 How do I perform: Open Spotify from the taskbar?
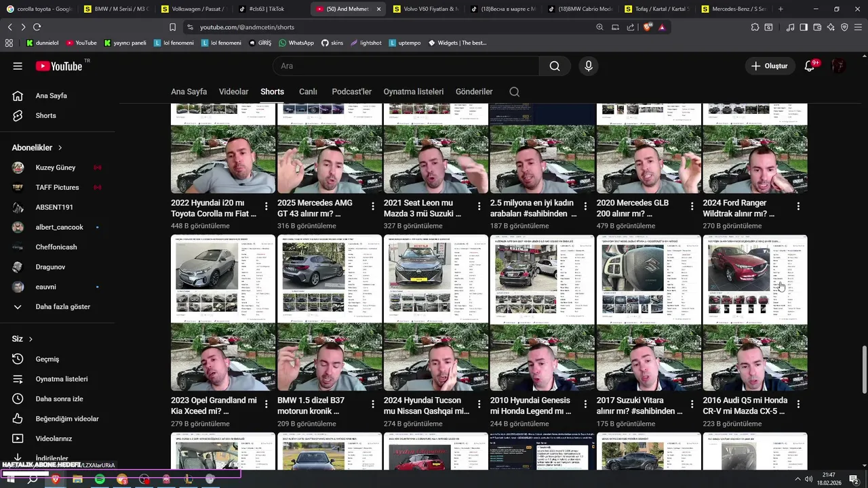click(100, 479)
